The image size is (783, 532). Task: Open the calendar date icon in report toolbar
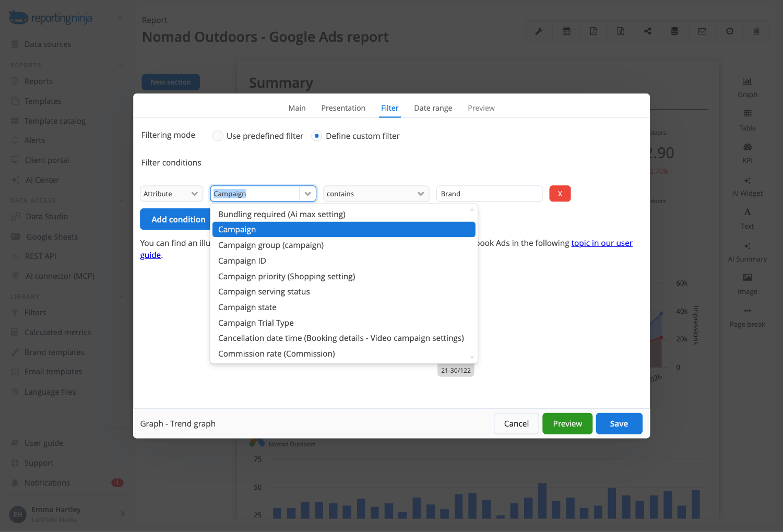click(566, 31)
